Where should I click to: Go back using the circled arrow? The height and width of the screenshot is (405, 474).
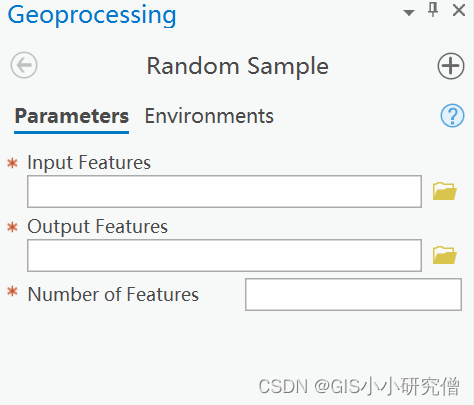(24, 65)
